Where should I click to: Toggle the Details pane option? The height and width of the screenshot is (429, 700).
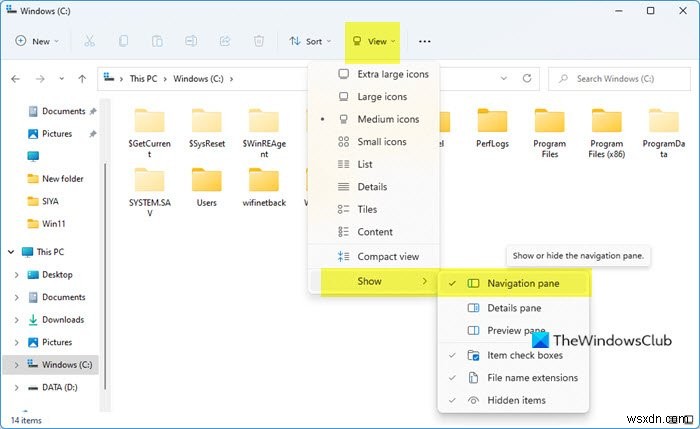[513, 308]
